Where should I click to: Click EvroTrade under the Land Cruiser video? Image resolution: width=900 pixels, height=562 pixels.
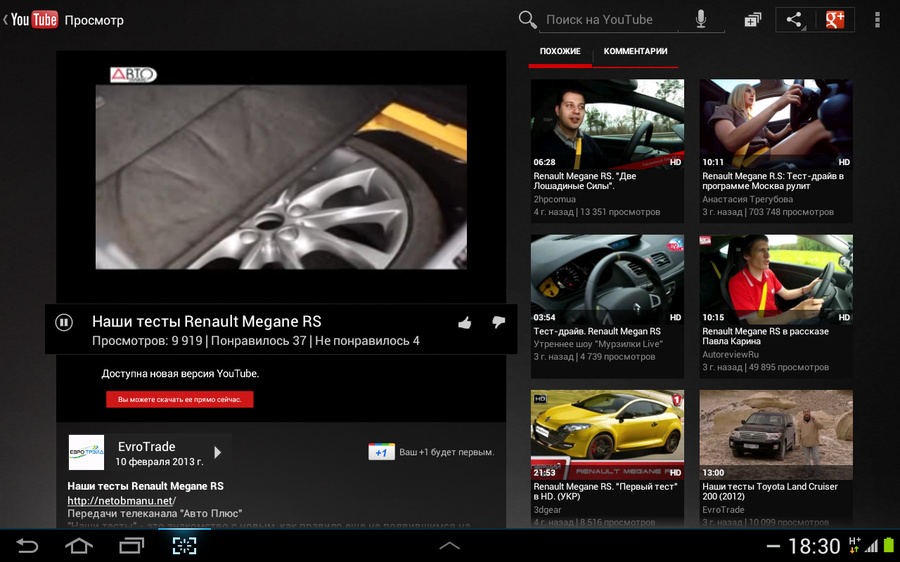point(723,509)
